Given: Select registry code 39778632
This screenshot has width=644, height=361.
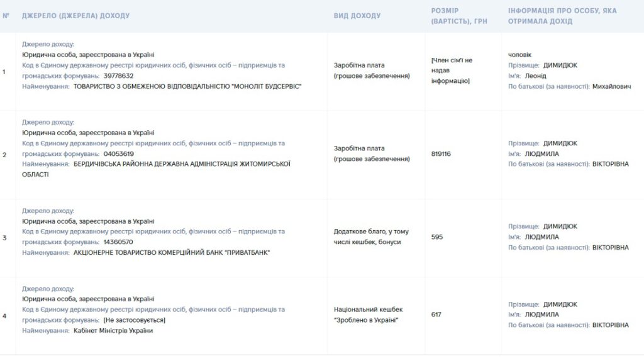Looking at the screenshot, I should pos(118,75).
